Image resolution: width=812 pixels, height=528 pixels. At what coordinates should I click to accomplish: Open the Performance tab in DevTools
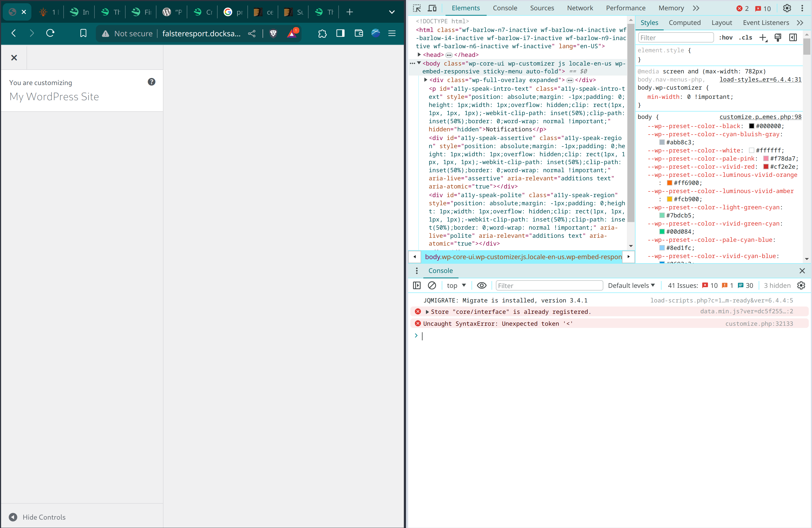pyautogui.click(x=626, y=8)
